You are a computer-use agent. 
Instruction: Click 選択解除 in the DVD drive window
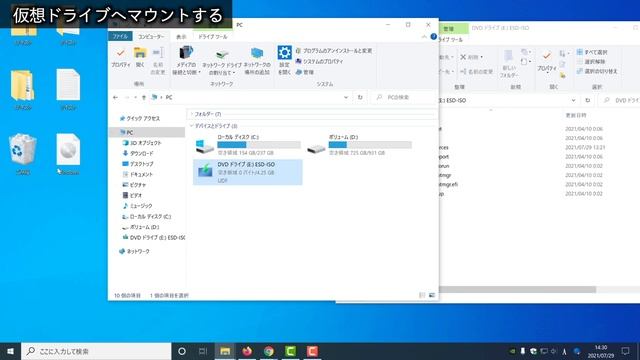pyautogui.click(x=591, y=62)
